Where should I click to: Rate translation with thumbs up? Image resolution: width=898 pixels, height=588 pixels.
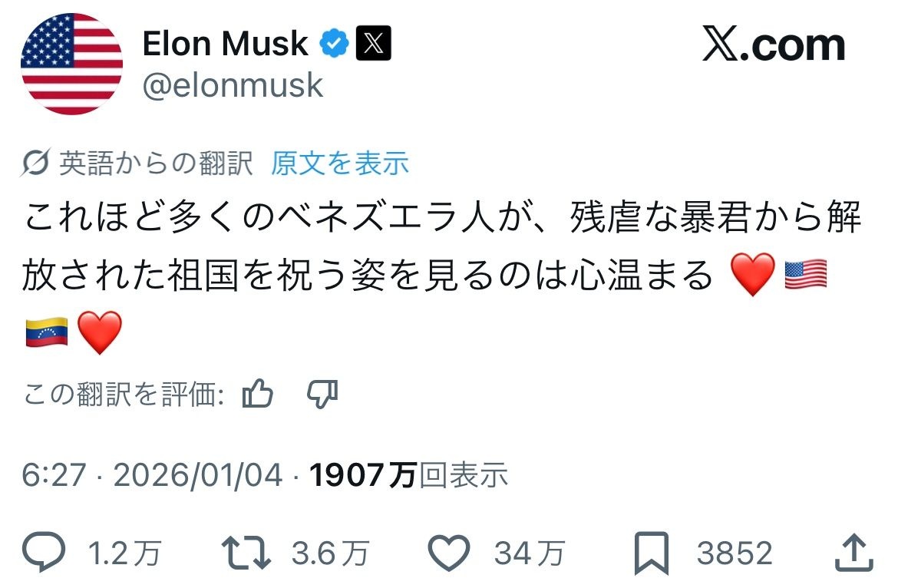click(x=258, y=395)
